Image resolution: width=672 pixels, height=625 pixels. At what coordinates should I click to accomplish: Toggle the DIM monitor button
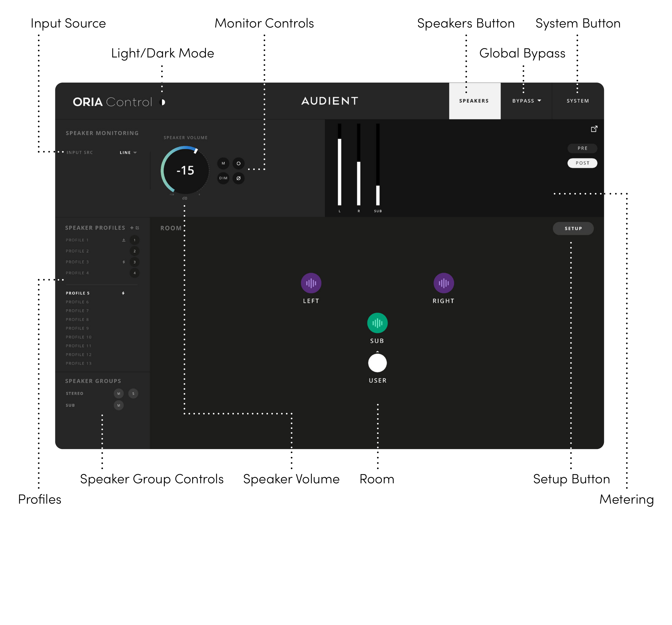click(223, 178)
